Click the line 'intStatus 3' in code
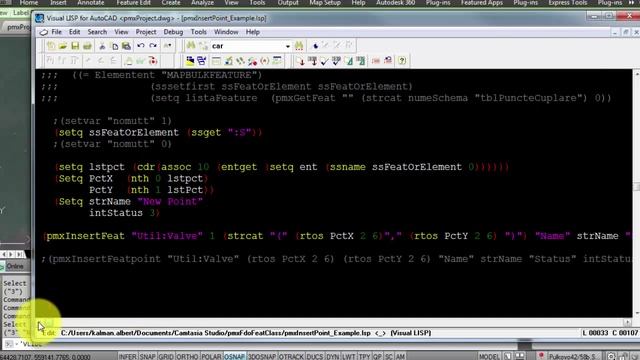Viewport: 640px width, 360px height. click(x=124, y=213)
